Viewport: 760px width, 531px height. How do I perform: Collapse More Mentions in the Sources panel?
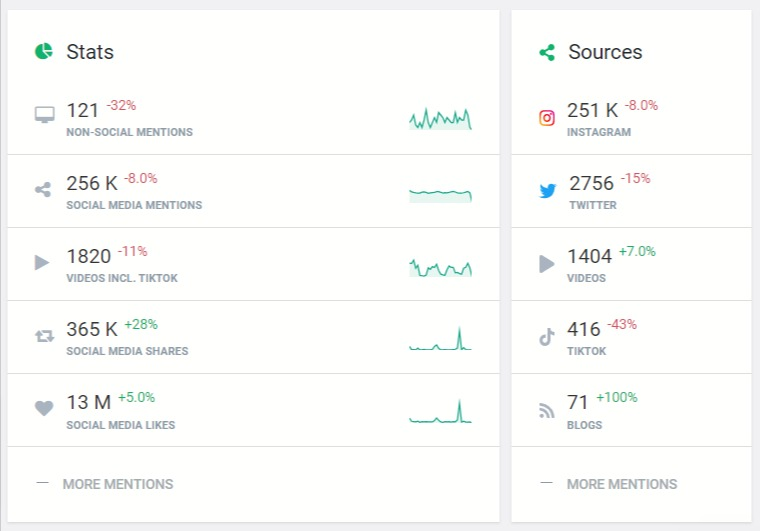click(608, 484)
